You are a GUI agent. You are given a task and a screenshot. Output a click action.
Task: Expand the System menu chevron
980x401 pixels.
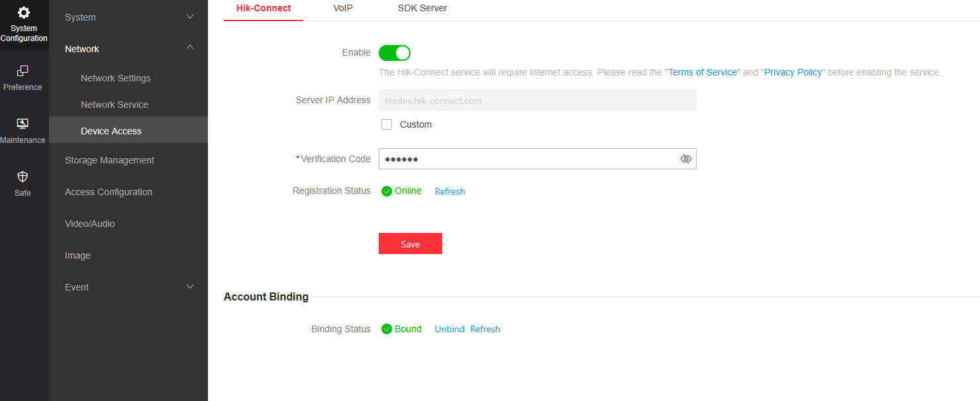(190, 17)
